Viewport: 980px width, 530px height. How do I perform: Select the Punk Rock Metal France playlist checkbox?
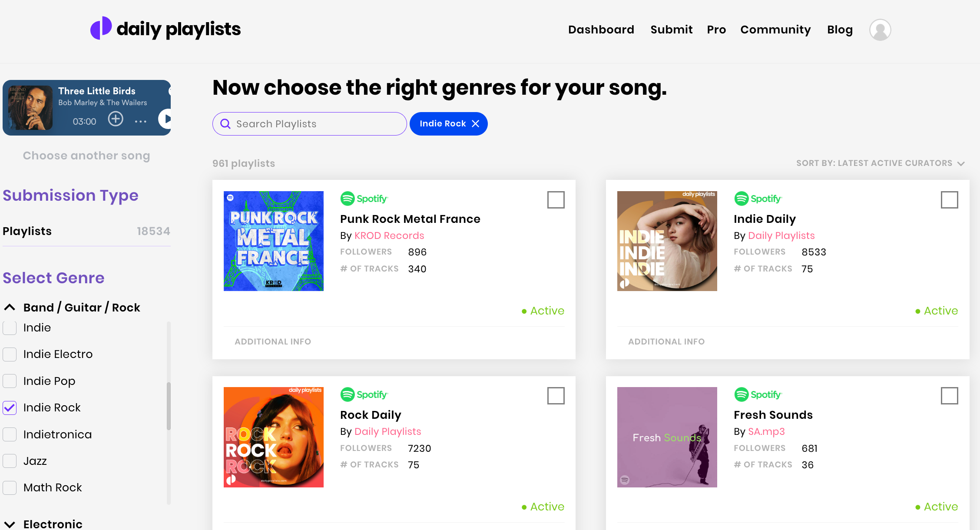point(556,200)
